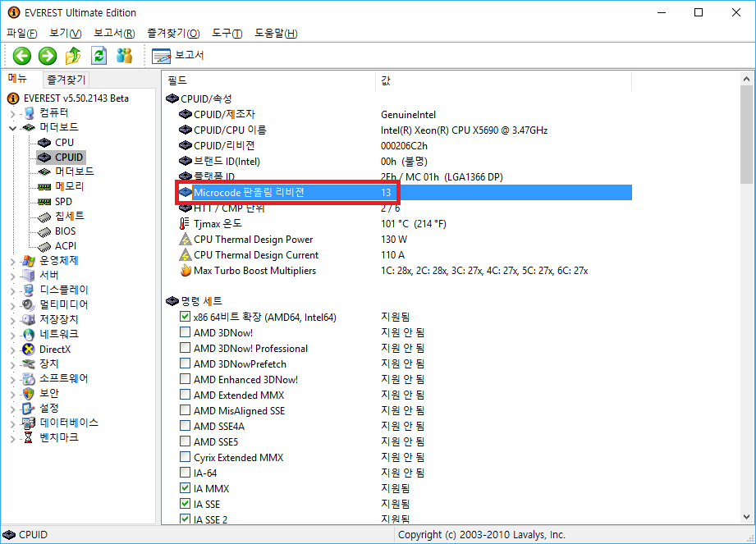This screenshot has height=544, width=756.
Task: Click the 서버 tree icon
Action: coord(29,276)
